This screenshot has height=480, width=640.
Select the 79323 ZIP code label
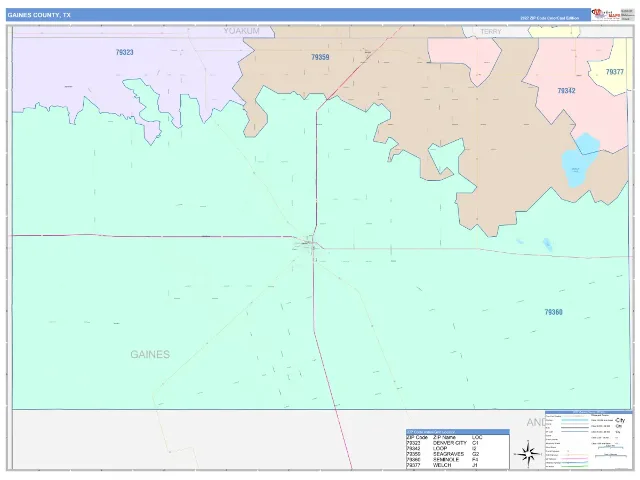tap(124, 52)
